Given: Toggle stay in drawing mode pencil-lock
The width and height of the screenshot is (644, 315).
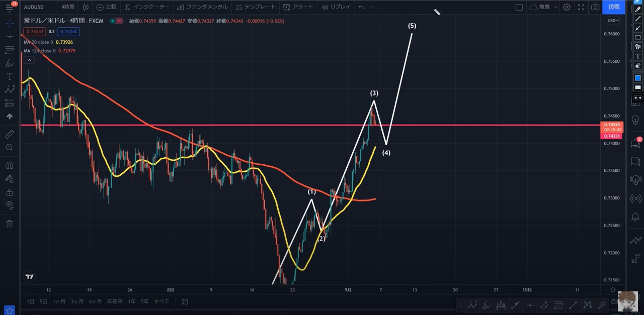Looking at the screenshot, I should click(x=9, y=178).
